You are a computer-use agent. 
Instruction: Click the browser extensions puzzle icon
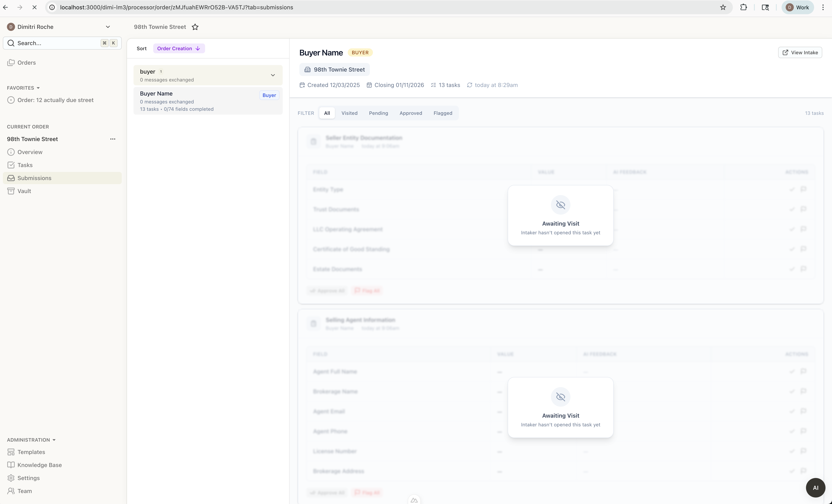744,8
